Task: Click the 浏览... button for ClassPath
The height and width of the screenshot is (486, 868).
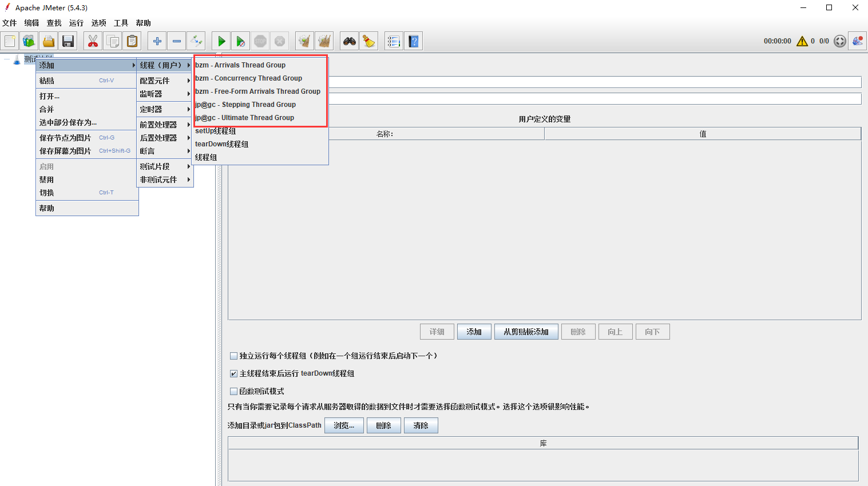Action: point(344,425)
